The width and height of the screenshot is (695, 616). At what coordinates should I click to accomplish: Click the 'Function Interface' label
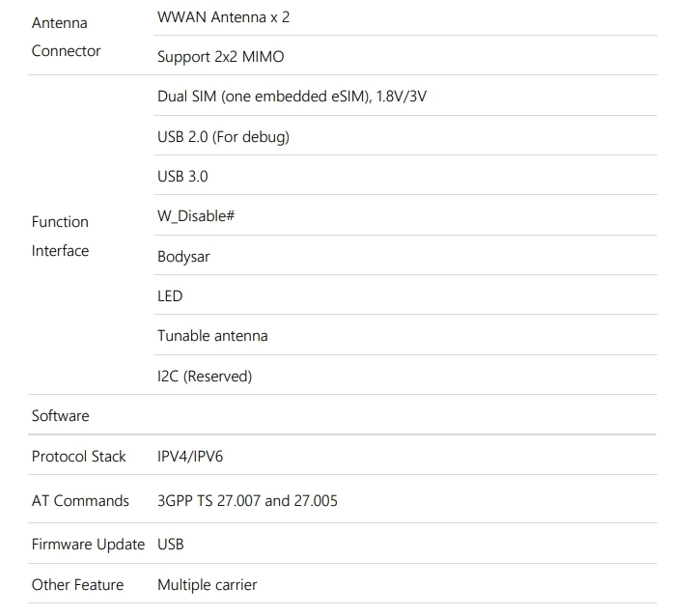pyautogui.click(x=60, y=236)
